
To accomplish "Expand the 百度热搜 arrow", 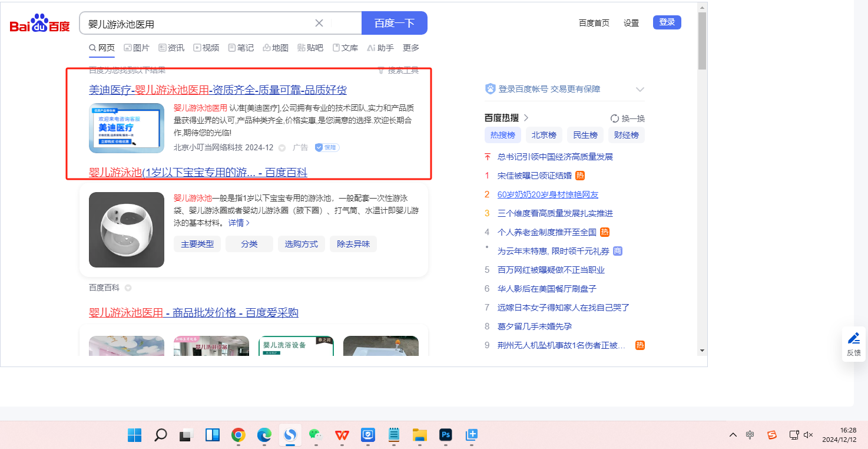I will coord(526,118).
